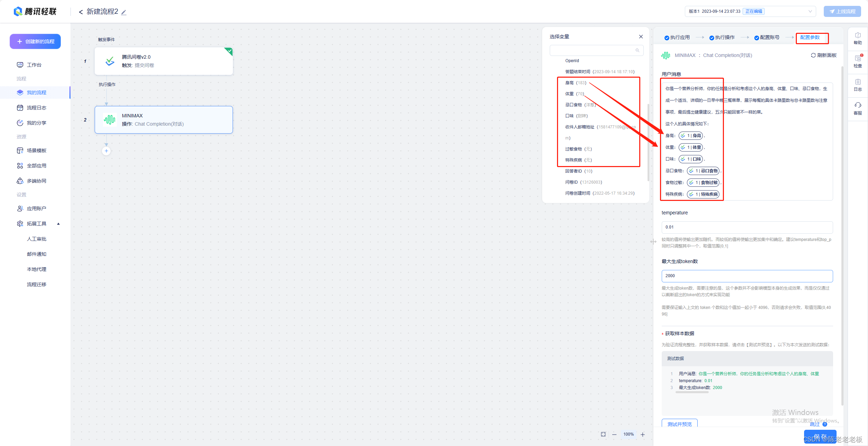868x446 pixels.
Task: Click the variable search input field
Action: click(596, 50)
